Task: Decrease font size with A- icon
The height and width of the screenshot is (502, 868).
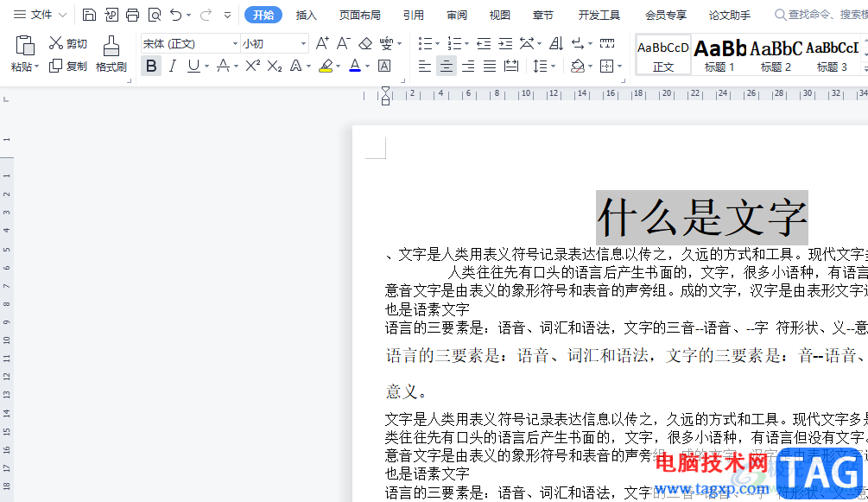Action: [344, 43]
